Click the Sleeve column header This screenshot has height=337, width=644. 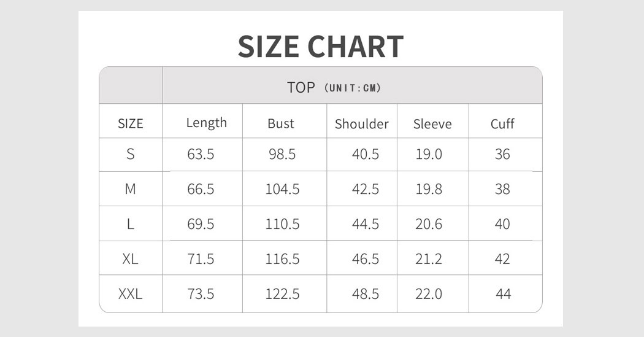(x=432, y=124)
